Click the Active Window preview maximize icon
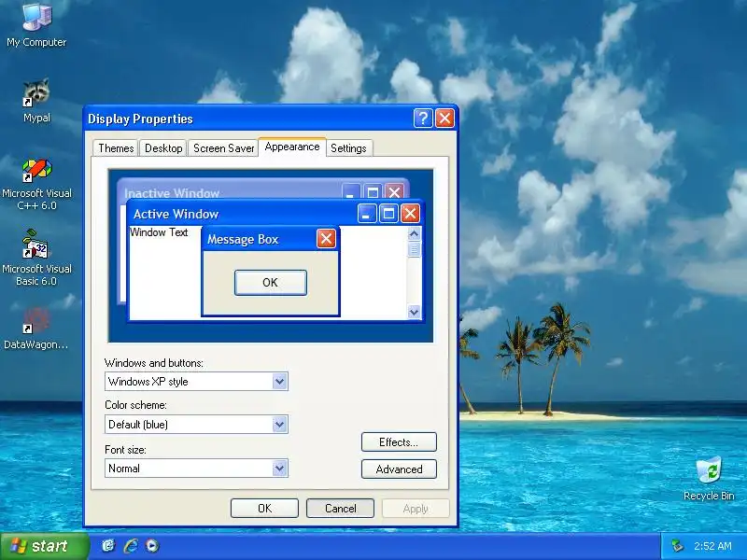This screenshot has width=747, height=560. (388, 214)
